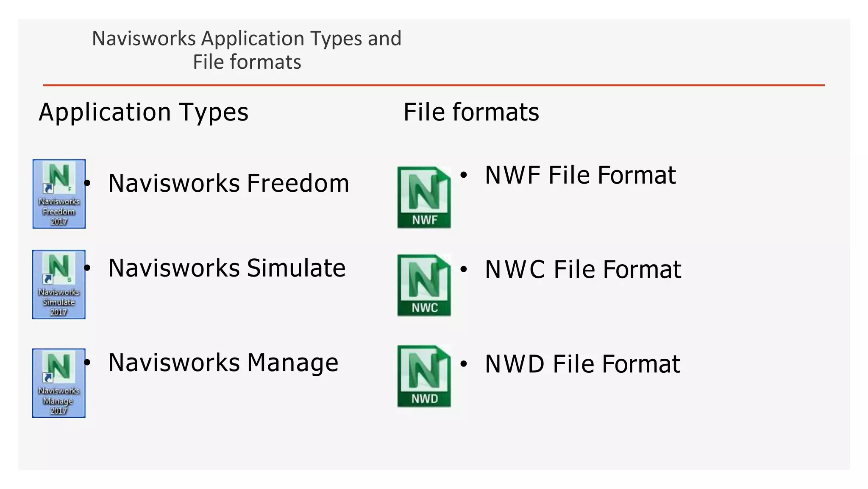Image resolution: width=868 pixels, height=489 pixels.
Task: Select the 'Application Types' heading
Action: (x=143, y=112)
